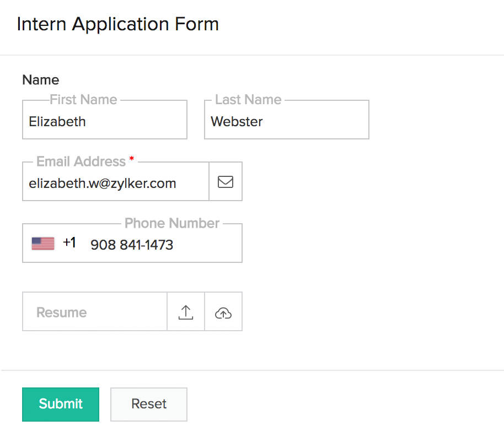
Task: Click the phone number 908 841-1473
Action: point(132,245)
